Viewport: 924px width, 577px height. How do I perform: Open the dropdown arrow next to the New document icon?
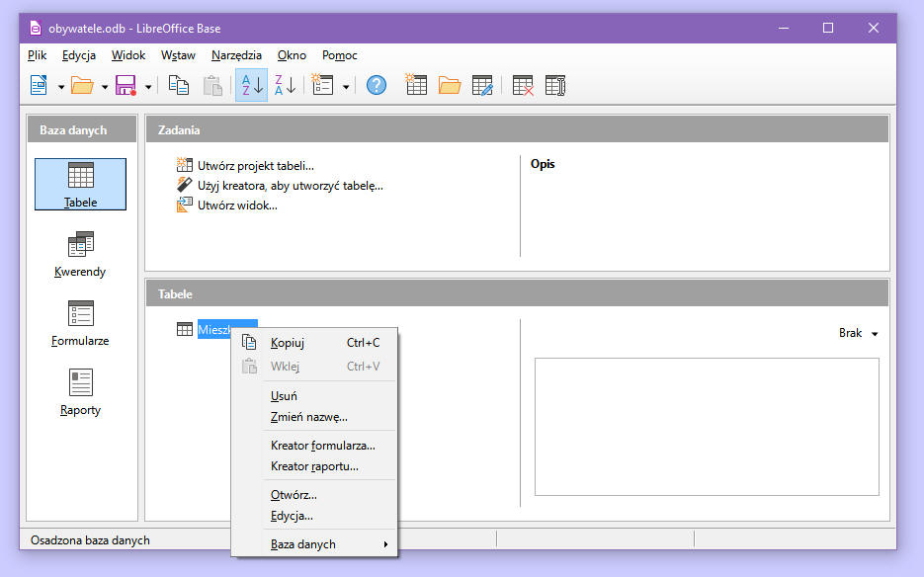coord(61,87)
